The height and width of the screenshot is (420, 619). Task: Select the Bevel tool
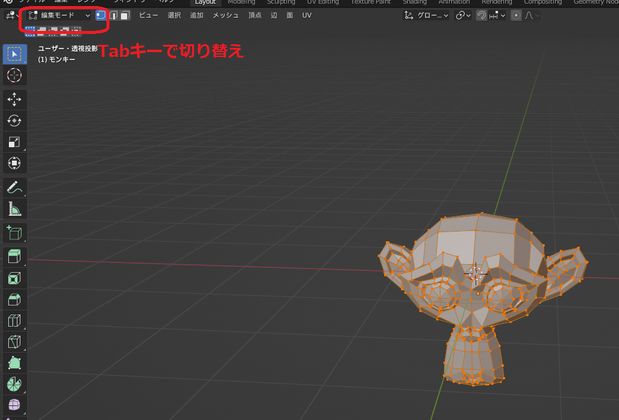15,300
